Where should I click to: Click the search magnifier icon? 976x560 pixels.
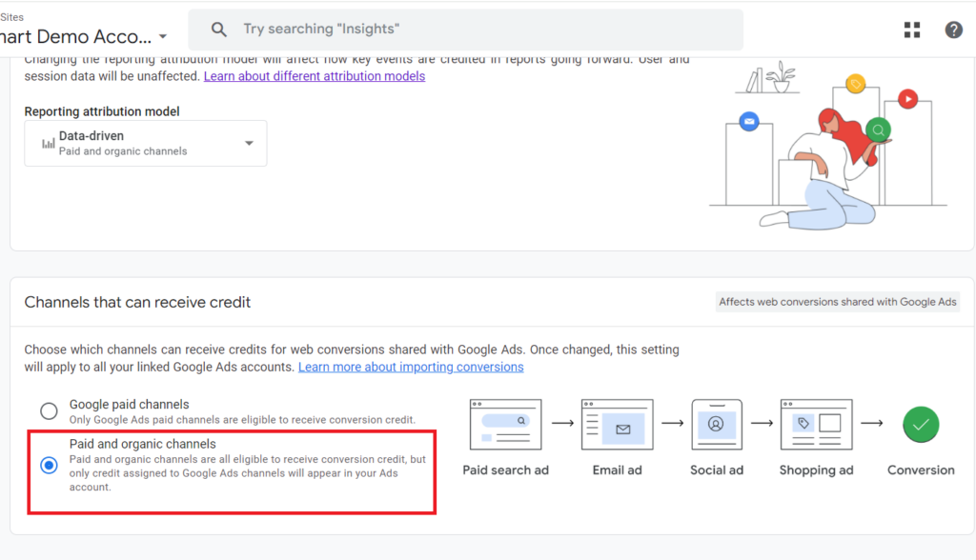[218, 30]
